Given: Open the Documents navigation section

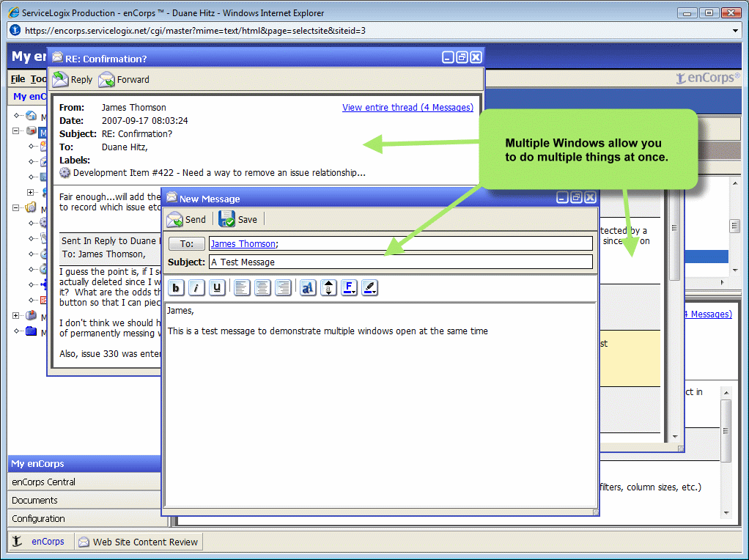Looking at the screenshot, I should coord(84,501).
